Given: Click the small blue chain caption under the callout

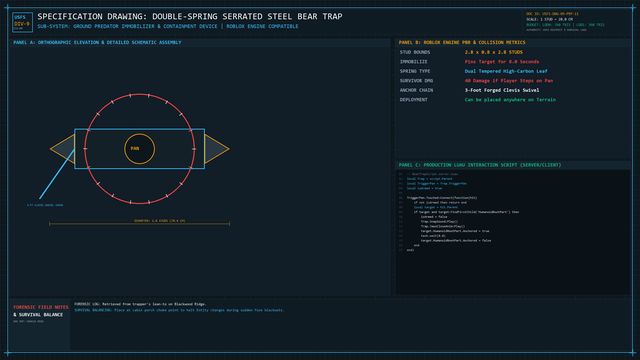Looking at the screenshot, I should pyautogui.click(x=45, y=205).
